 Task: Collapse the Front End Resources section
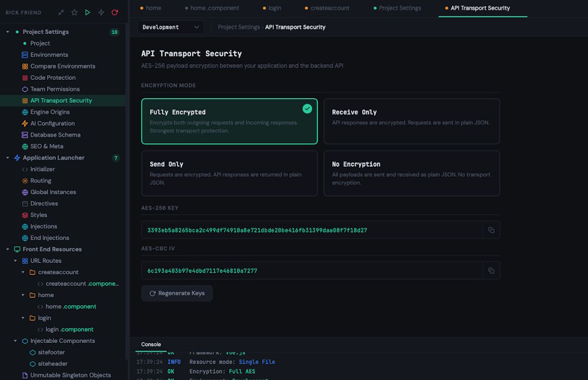click(8, 249)
